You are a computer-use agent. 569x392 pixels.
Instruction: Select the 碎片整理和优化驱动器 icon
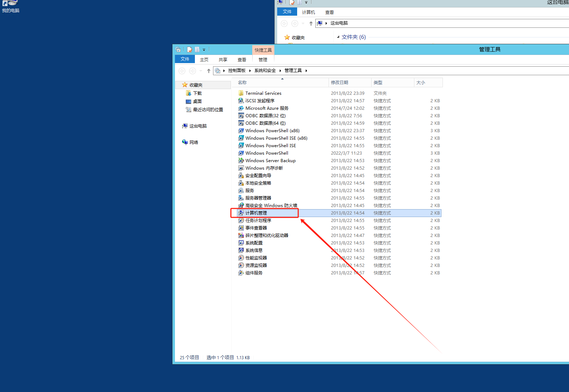(x=241, y=235)
